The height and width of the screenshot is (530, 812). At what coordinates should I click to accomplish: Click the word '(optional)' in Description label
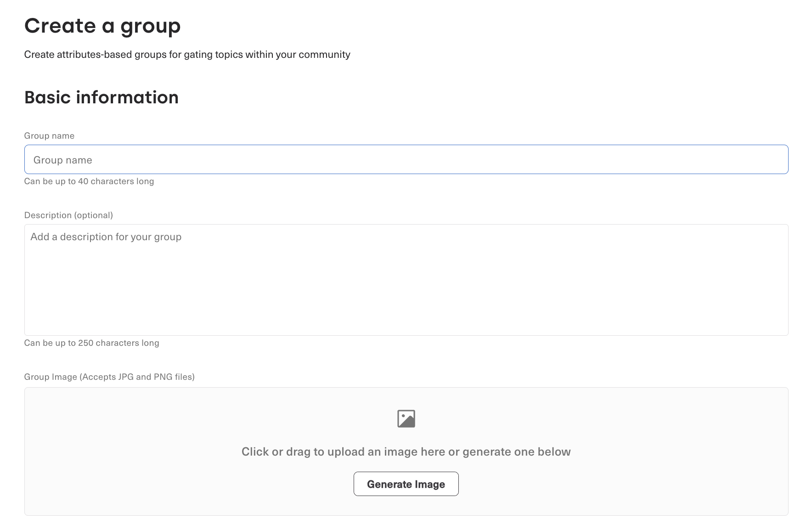click(x=94, y=215)
